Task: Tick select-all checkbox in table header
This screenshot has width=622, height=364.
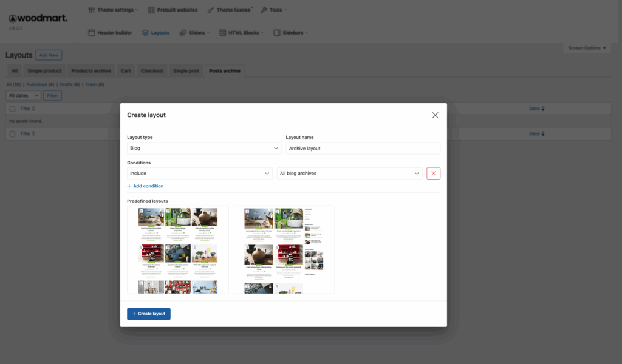Action: click(x=12, y=109)
